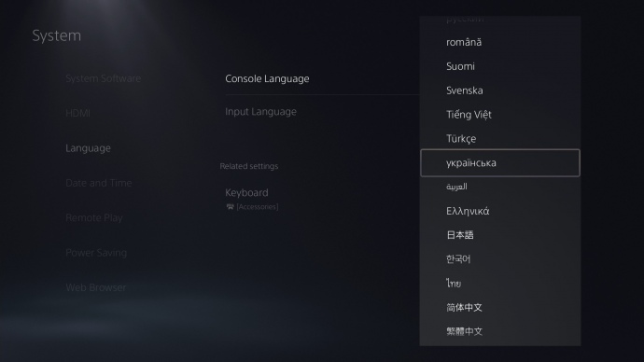Click the Accessories icon under Keyboard
The width and height of the screenshot is (644, 362).
(x=230, y=207)
